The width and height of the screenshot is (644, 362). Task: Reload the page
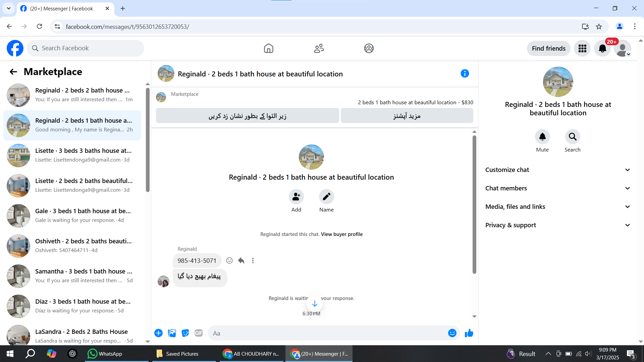(40, 26)
